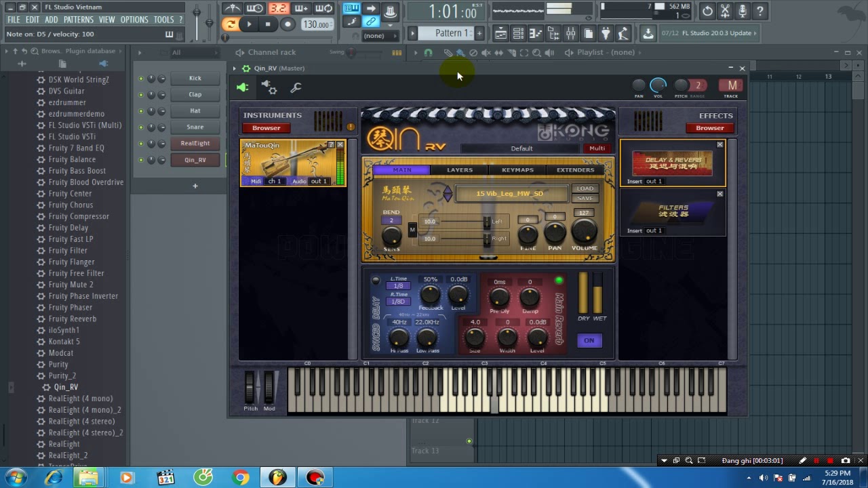Open the EDIT menu

(33, 20)
